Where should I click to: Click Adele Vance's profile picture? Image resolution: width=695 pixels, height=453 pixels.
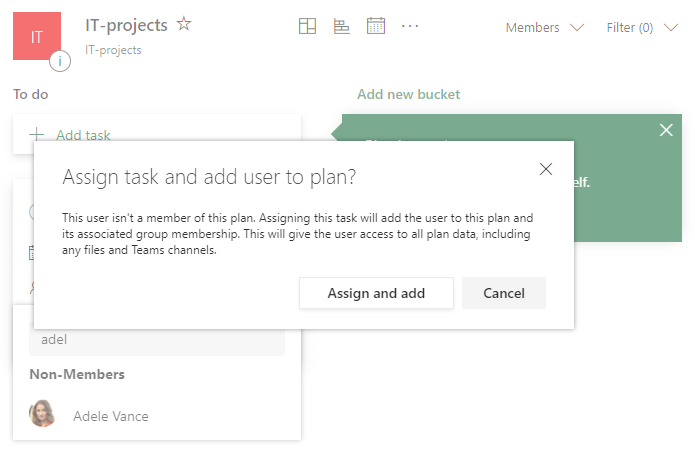(42, 415)
